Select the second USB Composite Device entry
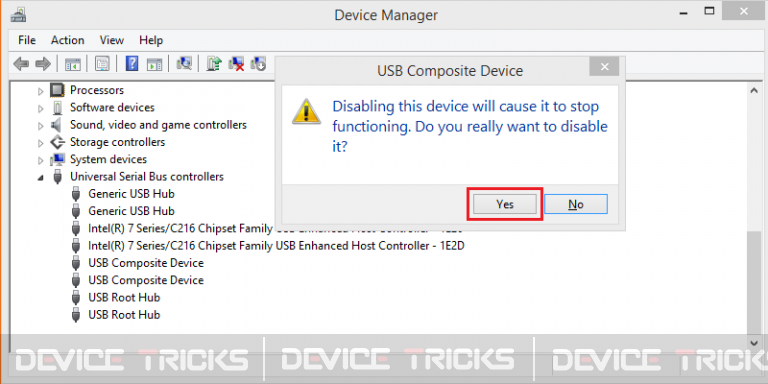This screenshot has height=384, width=768. pos(145,280)
